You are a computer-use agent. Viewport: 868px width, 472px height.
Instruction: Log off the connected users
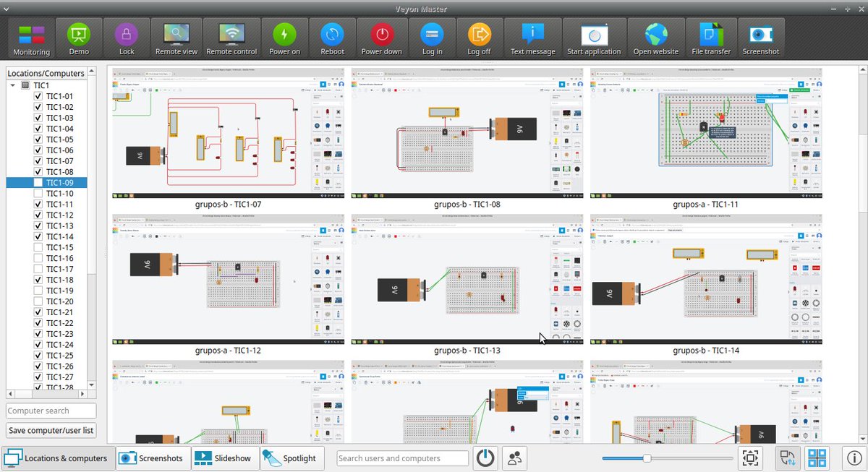480,38
